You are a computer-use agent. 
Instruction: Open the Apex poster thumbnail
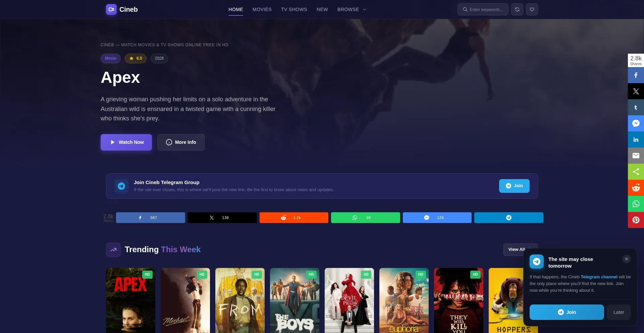[130, 300]
